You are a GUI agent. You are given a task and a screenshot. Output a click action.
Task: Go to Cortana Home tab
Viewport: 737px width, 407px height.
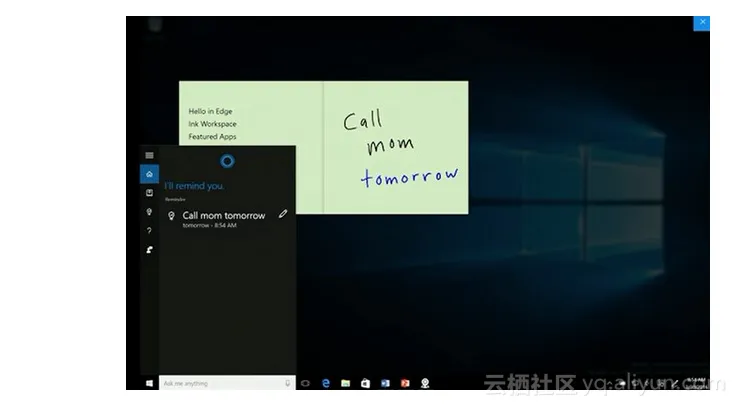pos(149,174)
